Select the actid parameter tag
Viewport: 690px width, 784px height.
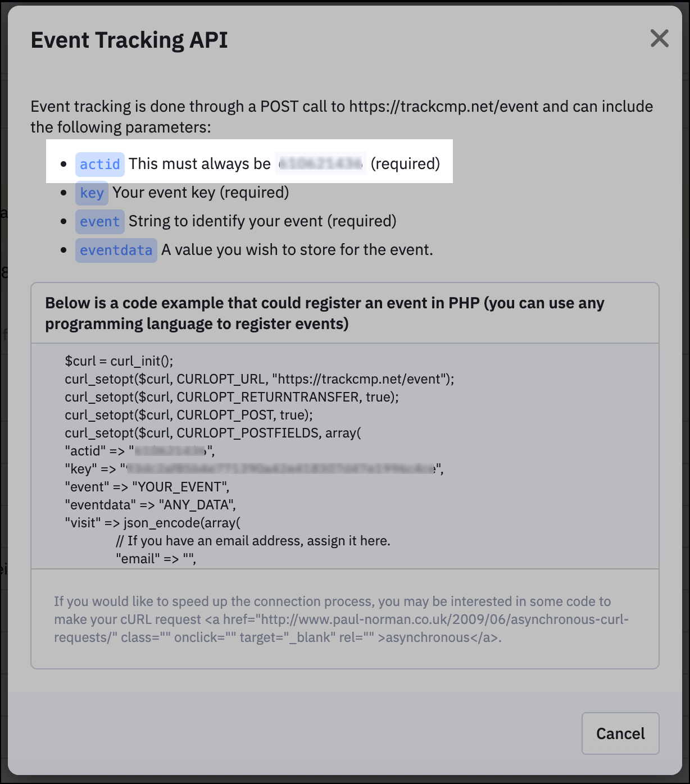pos(100,164)
